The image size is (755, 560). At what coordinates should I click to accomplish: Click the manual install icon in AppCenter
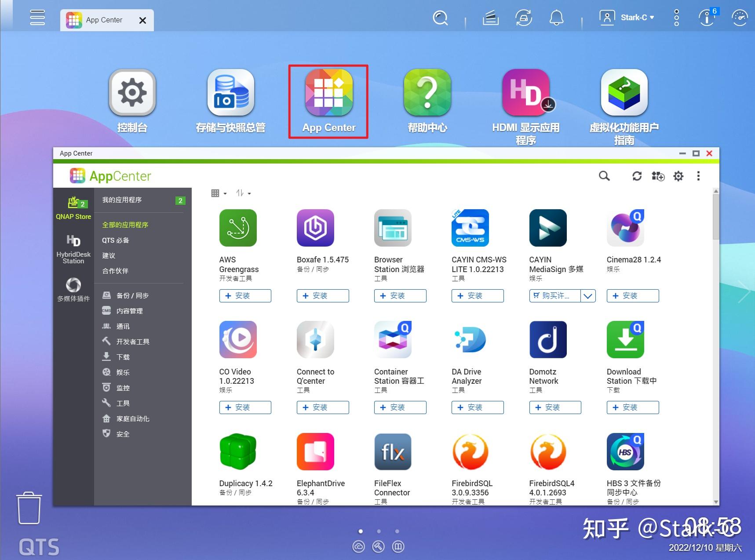point(658,176)
